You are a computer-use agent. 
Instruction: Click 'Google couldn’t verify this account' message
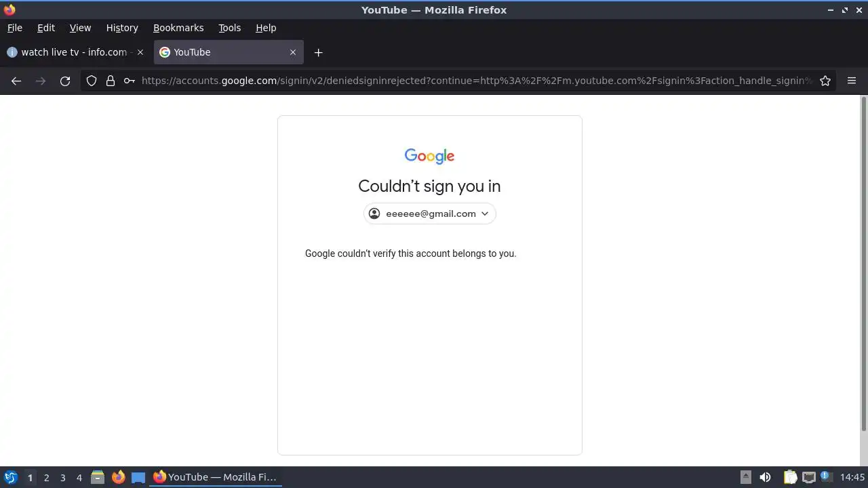410,253
